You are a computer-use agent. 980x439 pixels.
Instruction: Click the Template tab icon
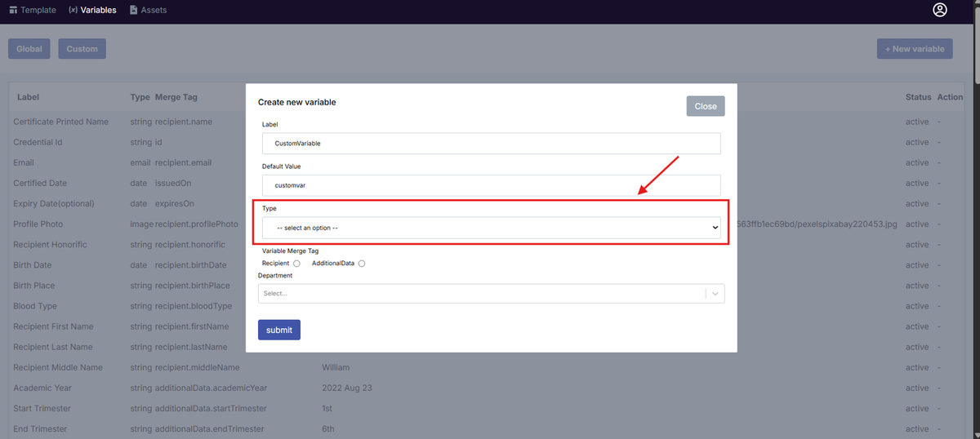pos(13,11)
